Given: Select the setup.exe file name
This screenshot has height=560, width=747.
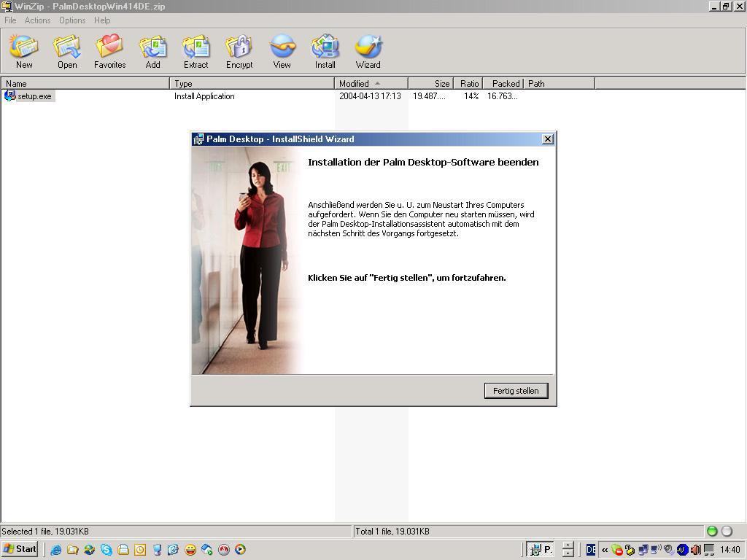Looking at the screenshot, I should 35,96.
